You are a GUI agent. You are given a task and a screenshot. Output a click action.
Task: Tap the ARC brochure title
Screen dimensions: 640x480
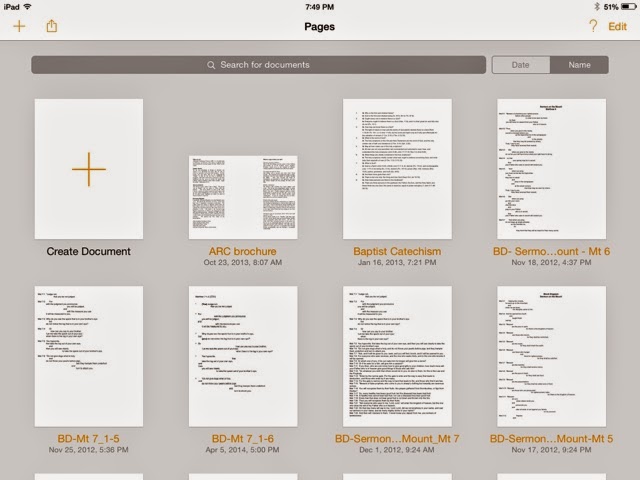(x=243, y=251)
